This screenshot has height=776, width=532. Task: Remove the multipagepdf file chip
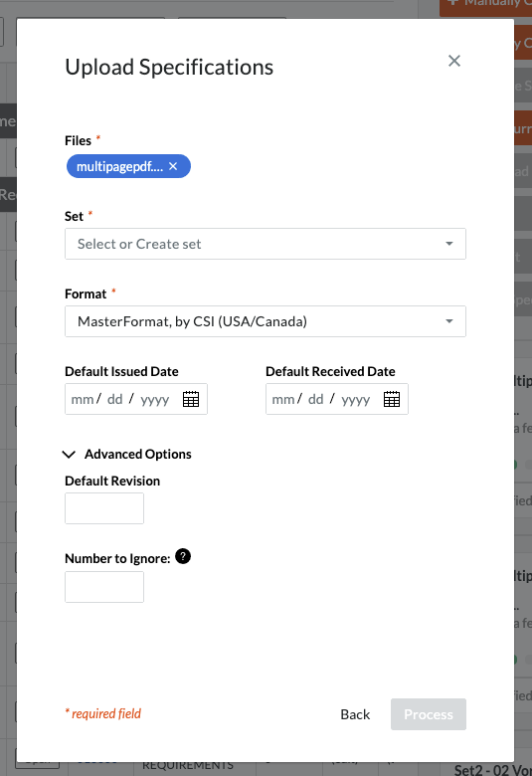click(173, 166)
